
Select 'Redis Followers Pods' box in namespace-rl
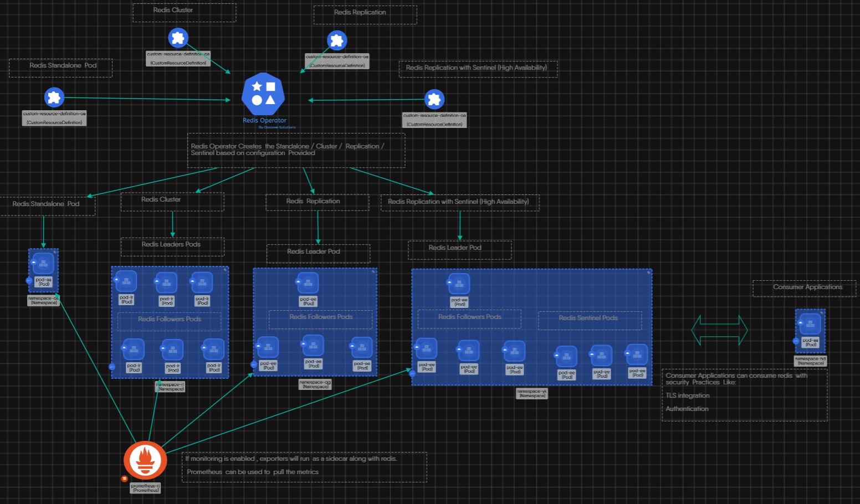point(170,321)
